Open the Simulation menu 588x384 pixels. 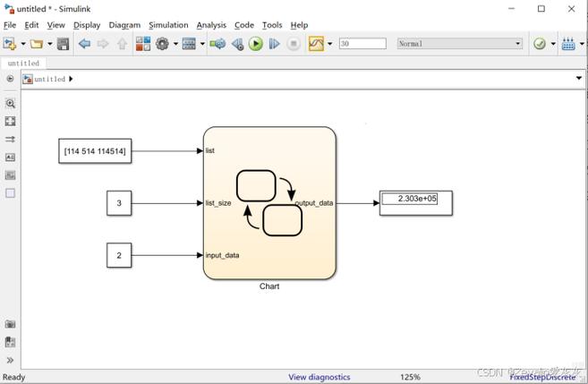(168, 25)
